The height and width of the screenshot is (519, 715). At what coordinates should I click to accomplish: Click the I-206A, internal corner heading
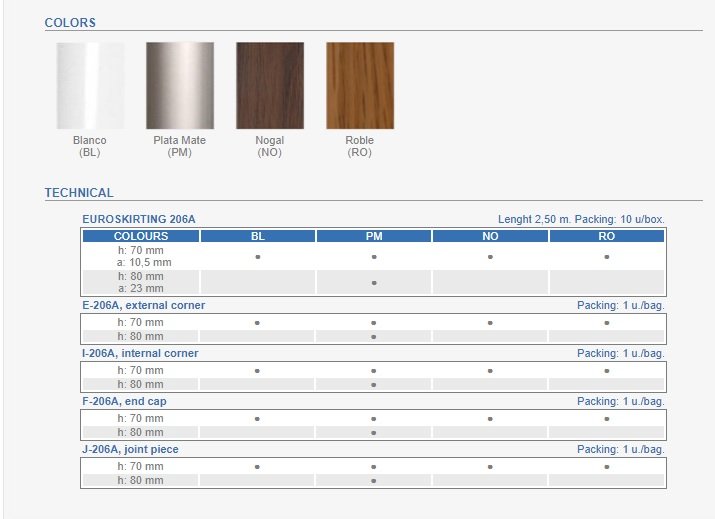coord(140,353)
